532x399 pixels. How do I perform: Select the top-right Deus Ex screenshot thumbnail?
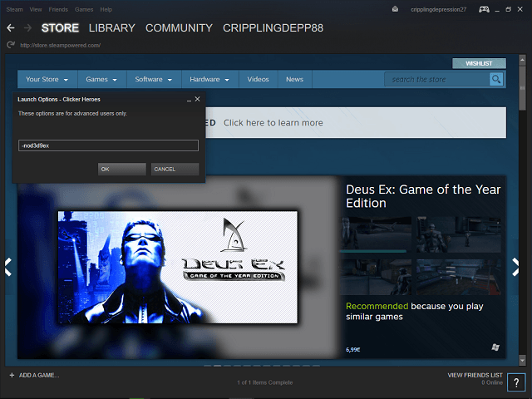click(458, 234)
